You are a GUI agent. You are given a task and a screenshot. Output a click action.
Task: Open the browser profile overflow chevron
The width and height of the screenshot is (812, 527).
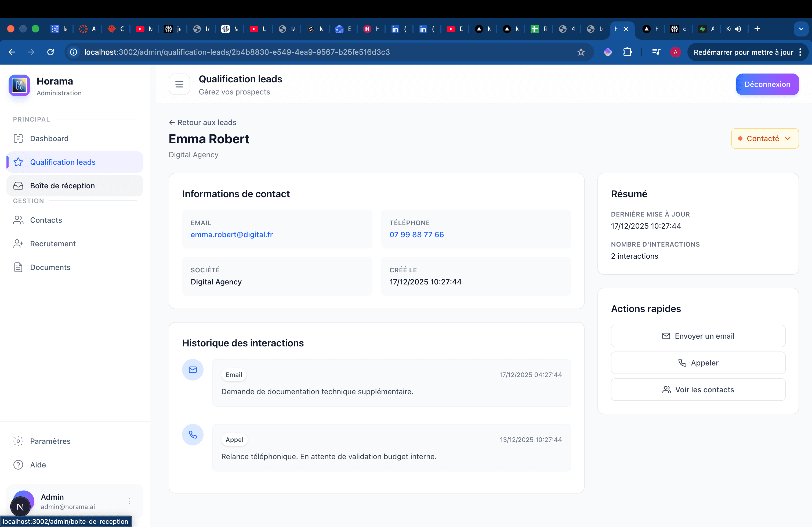click(801, 29)
